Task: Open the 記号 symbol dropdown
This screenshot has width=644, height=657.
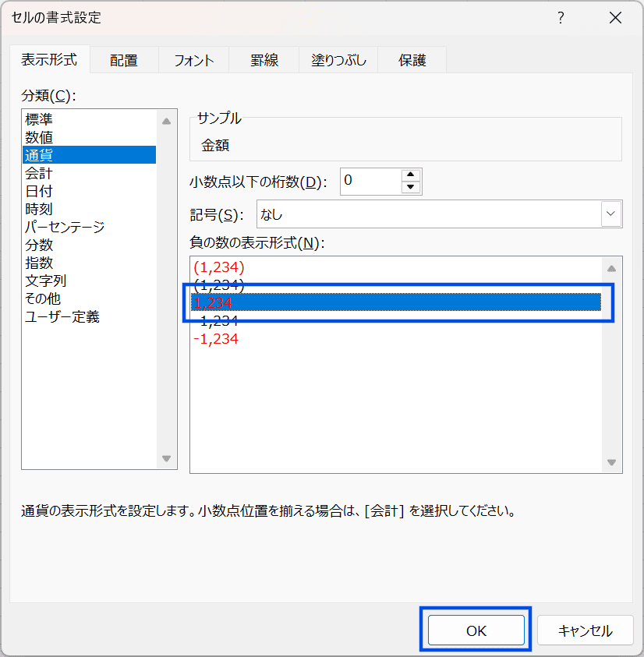Action: point(611,214)
